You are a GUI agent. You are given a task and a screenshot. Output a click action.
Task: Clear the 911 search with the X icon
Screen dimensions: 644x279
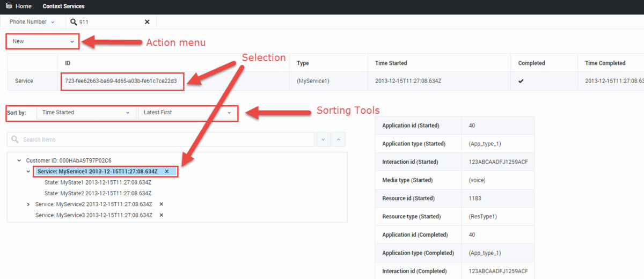click(147, 22)
